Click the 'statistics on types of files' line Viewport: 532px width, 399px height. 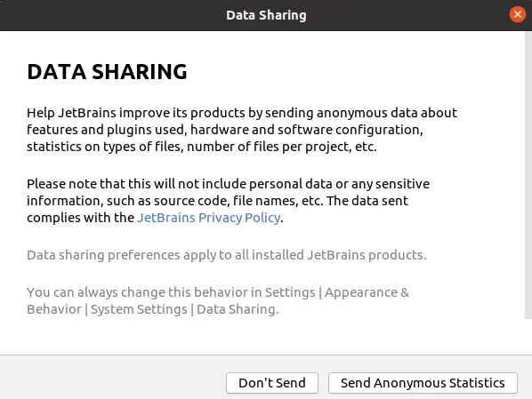(202, 147)
